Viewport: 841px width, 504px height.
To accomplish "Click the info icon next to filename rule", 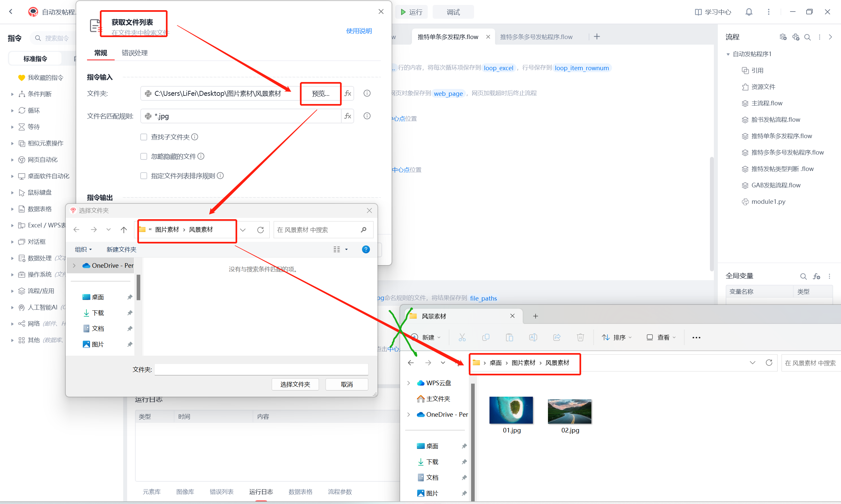I will 367,116.
